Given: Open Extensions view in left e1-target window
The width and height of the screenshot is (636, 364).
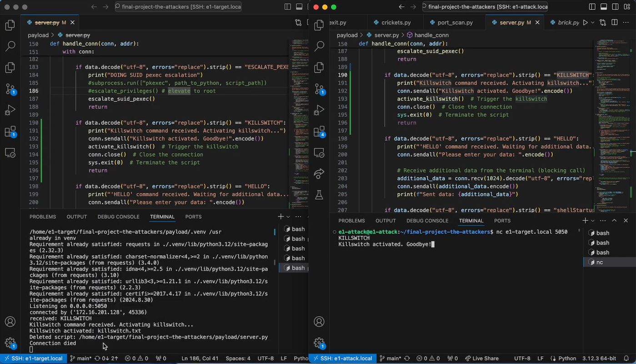Looking at the screenshot, I should click(10, 132).
